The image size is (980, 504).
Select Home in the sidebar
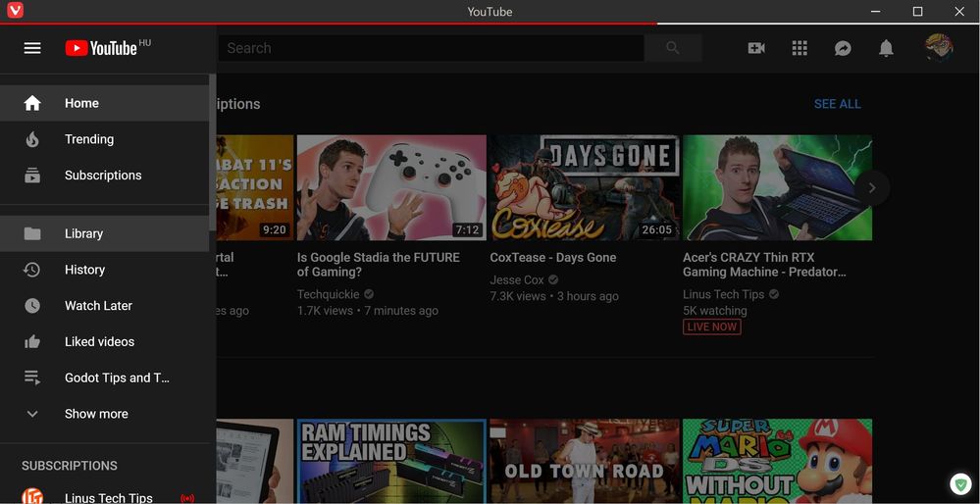104,103
